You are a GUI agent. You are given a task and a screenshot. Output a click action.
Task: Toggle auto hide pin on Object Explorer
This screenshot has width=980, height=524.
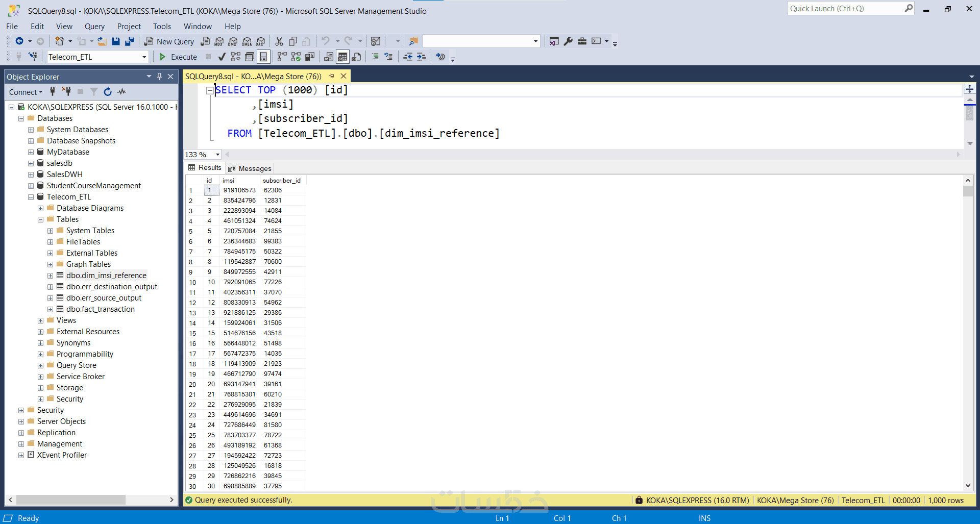pyautogui.click(x=160, y=77)
